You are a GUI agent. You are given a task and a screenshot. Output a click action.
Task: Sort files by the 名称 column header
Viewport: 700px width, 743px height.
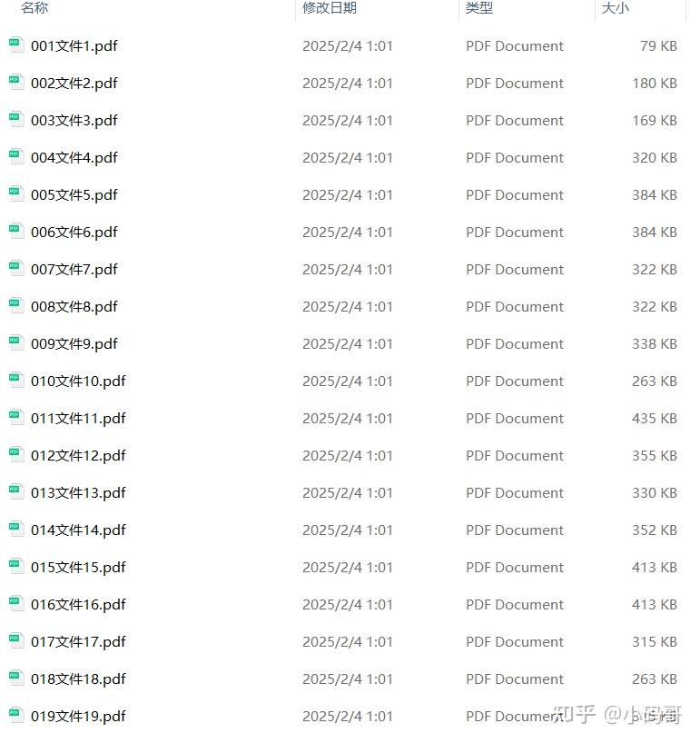tap(35, 8)
